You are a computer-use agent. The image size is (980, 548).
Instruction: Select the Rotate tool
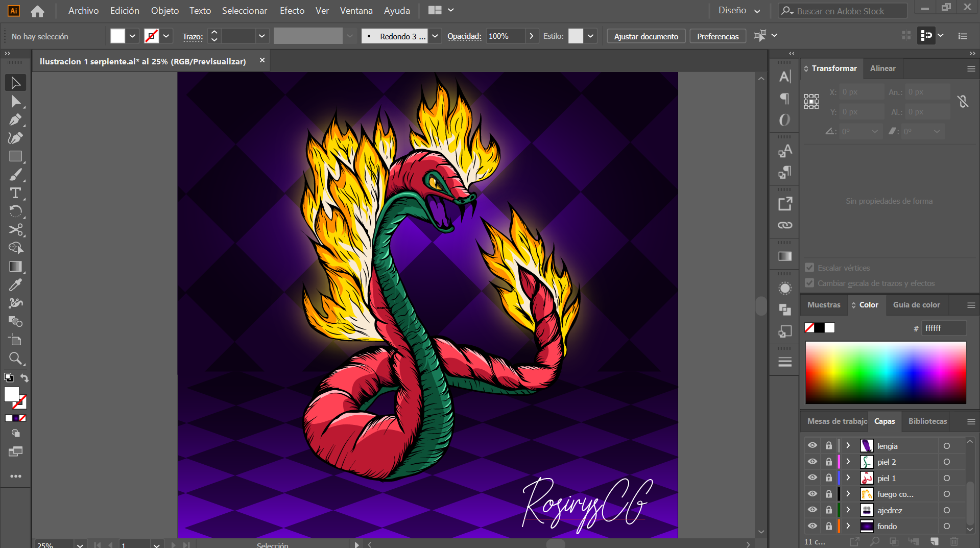[15, 211]
